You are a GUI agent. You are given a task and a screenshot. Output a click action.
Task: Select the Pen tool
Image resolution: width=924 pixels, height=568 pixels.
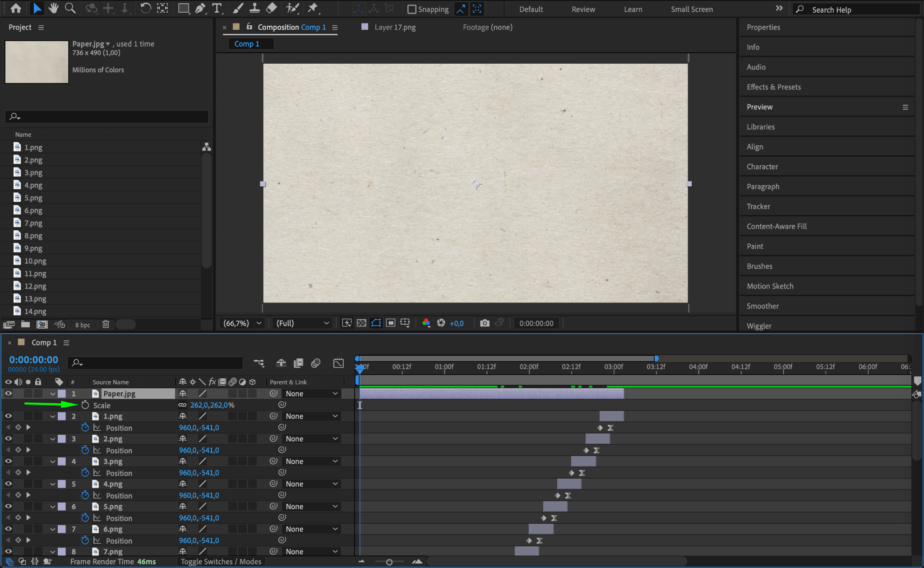(x=200, y=8)
